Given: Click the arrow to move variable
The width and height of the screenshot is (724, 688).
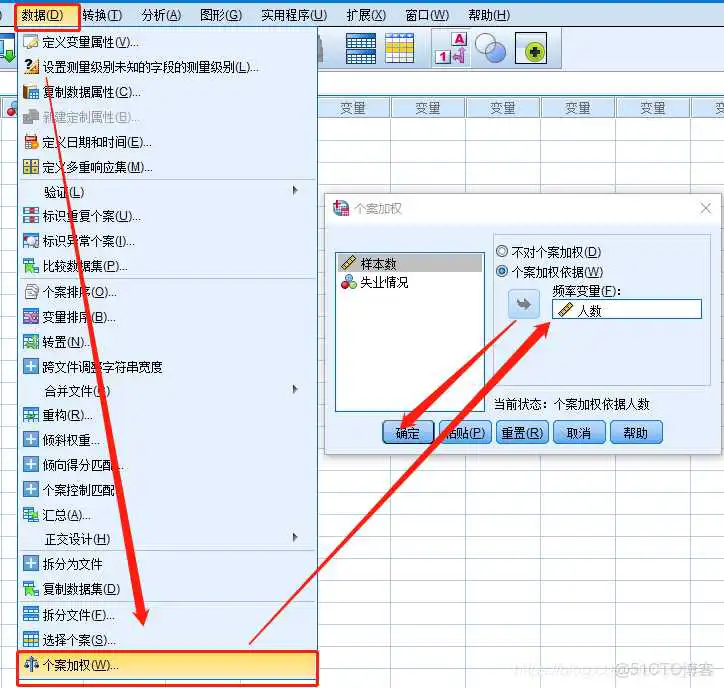Looking at the screenshot, I should [x=524, y=305].
